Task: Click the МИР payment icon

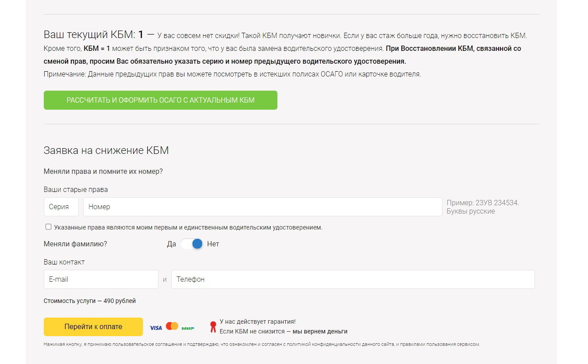Action: (188, 328)
